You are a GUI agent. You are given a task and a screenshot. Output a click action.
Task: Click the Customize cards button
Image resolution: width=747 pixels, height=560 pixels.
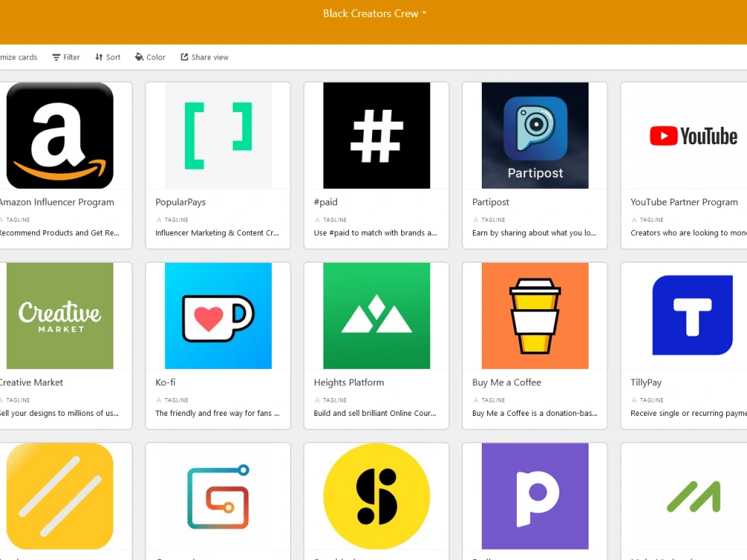(x=19, y=57)
